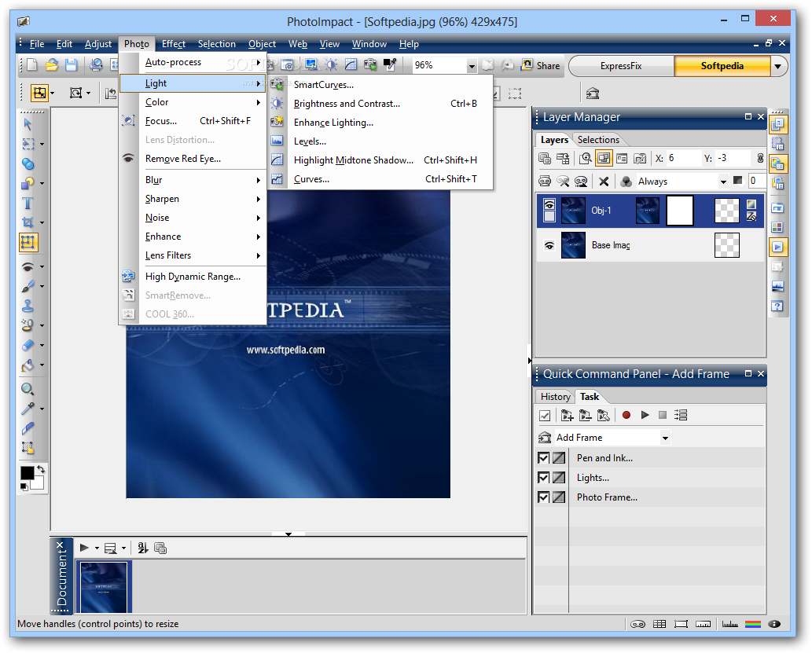812x653 pixels.
Task: Click the ExpressFix mode button
Action: pyautogui.click(x=622, y=66)
